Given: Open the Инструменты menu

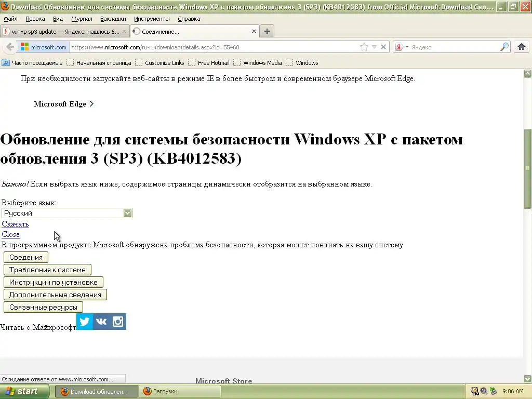Looking at the screenshot, I should click(x=152, y=19).
